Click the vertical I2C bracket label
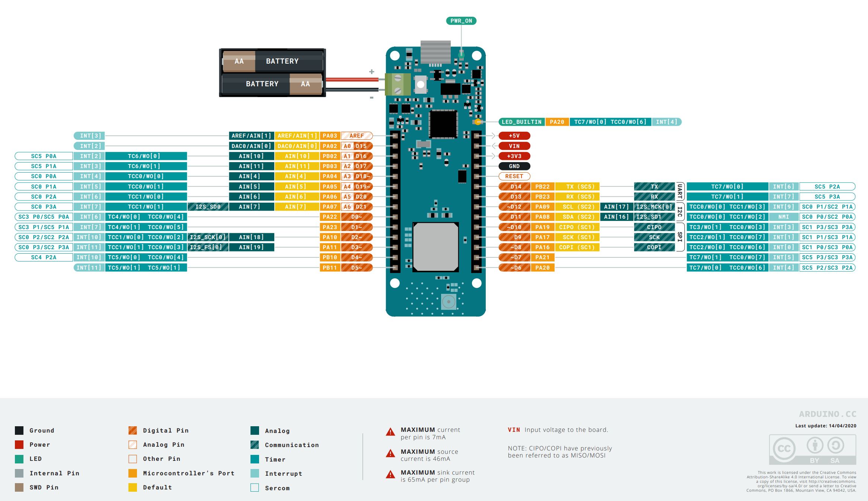This screenshot has width=868, height=501. [x=680, y=212]
